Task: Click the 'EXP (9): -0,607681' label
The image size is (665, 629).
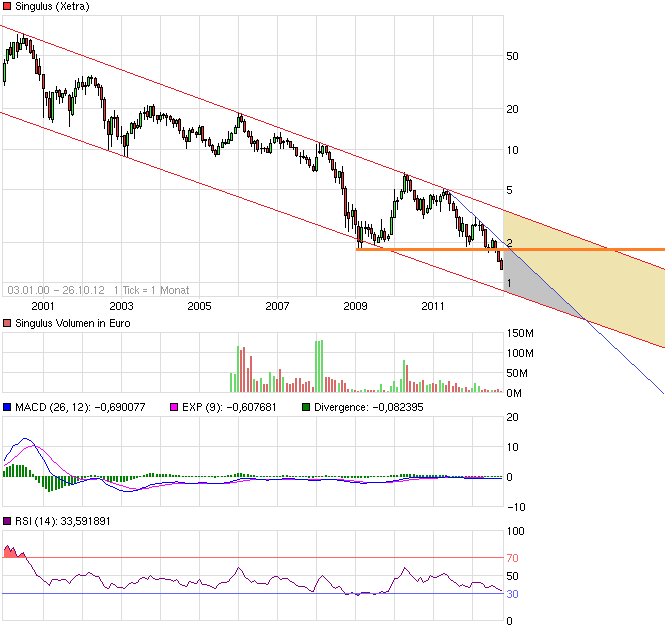Action: (x=229, y=407)
